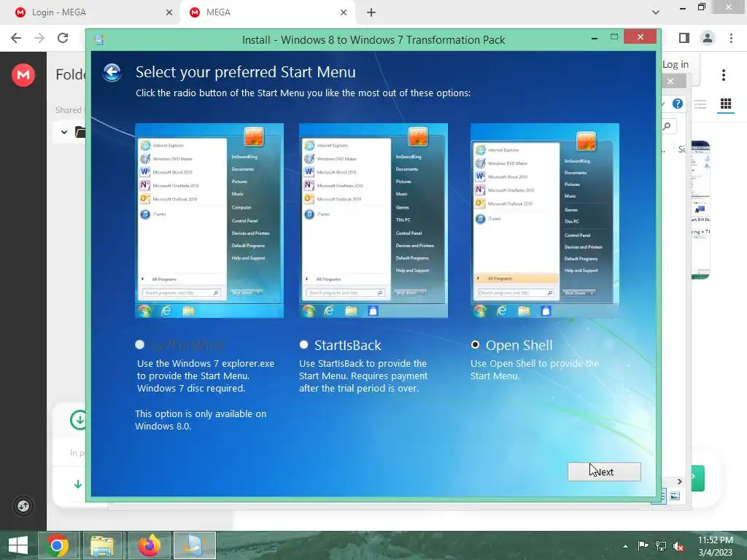
Task: Click Log in on the MEGA page
Action: [676, 64]
